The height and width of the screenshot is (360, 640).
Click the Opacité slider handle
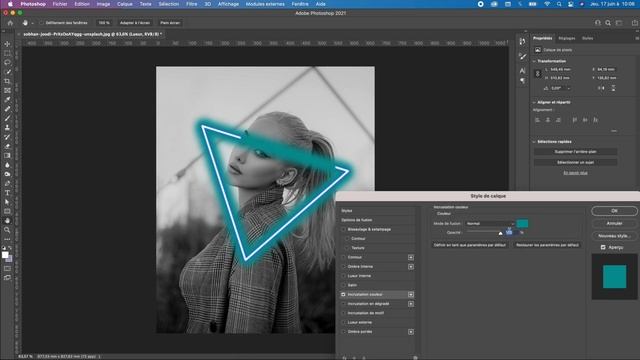(500, 233)
